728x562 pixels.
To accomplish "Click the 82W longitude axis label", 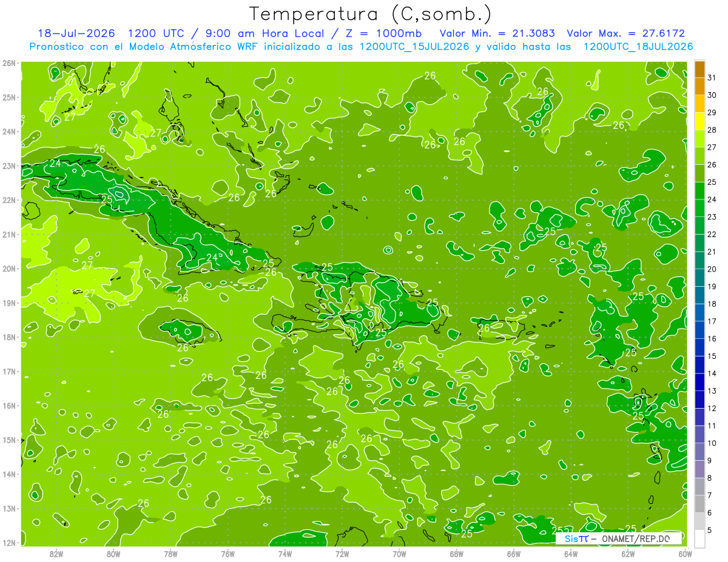I will pos(56,554).
